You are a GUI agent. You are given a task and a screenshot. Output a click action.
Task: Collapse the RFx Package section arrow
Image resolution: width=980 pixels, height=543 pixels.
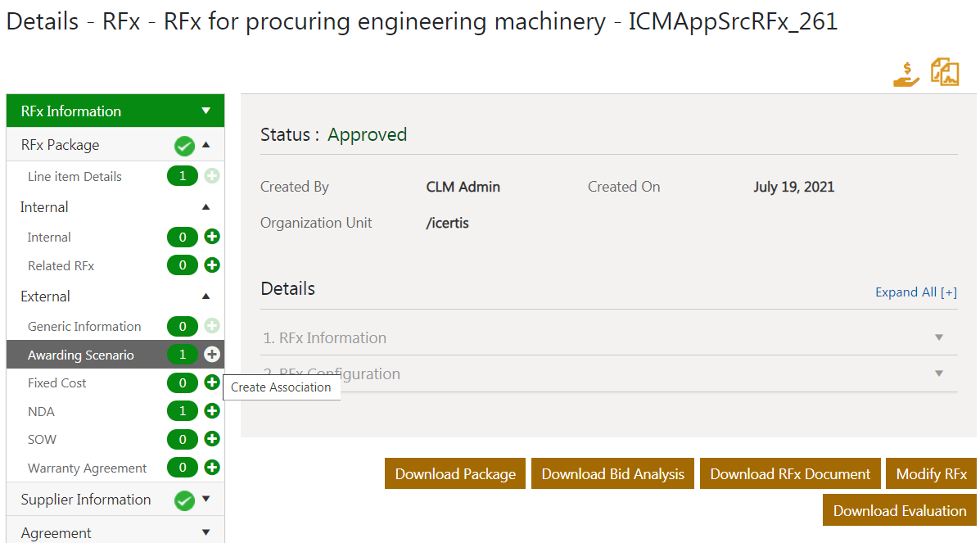pos(206,145)
